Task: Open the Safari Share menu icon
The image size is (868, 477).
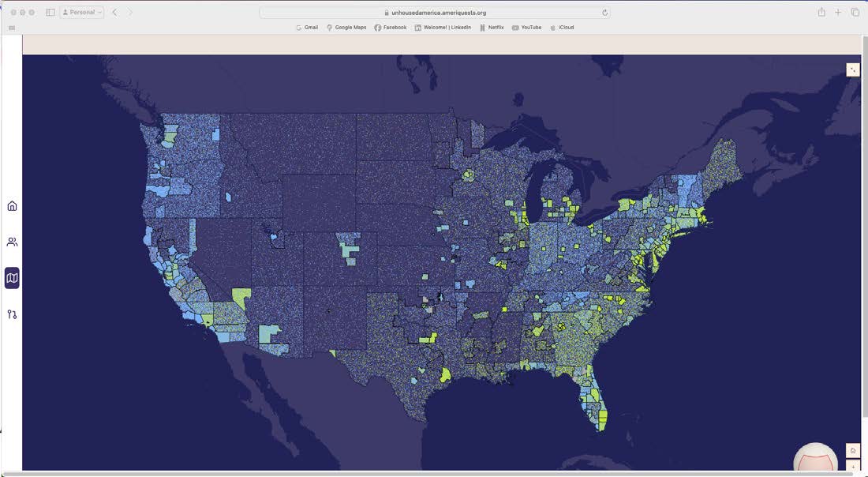Action: coord(821,12)
